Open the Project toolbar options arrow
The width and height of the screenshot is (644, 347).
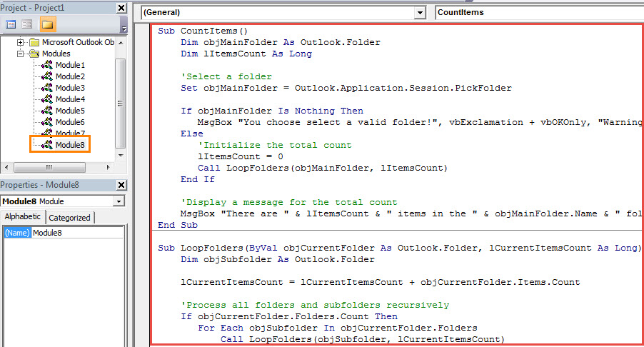124,28
